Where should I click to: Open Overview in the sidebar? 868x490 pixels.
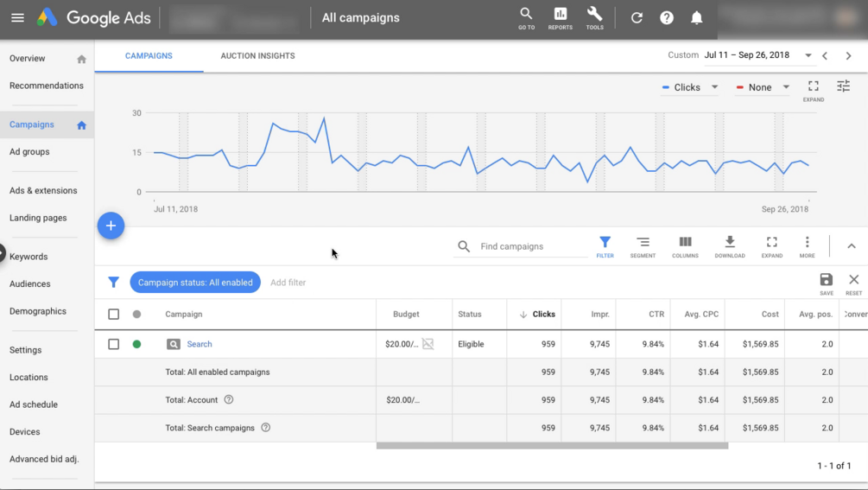point(27,58)
